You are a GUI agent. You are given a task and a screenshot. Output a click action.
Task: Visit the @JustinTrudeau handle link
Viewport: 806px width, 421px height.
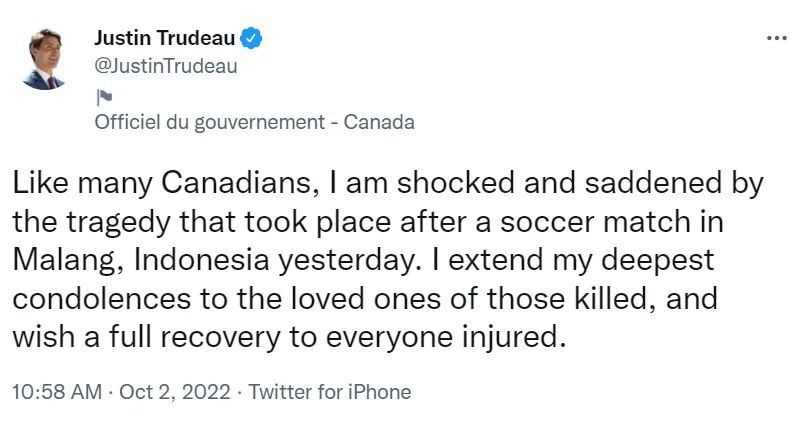166,66
